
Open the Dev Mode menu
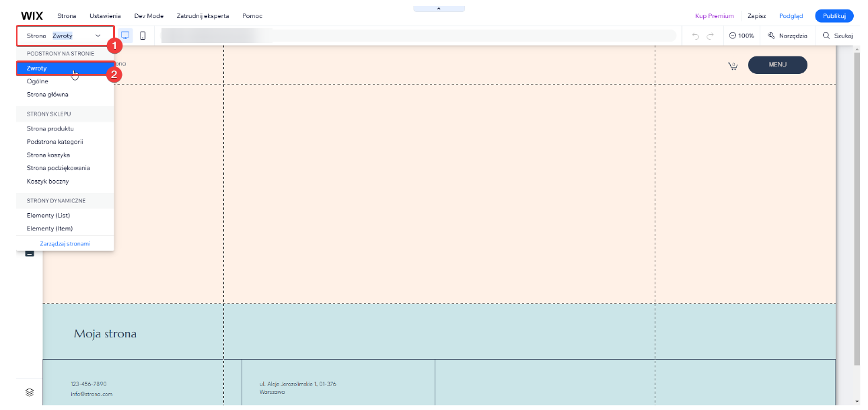click(x=149, y=15)
